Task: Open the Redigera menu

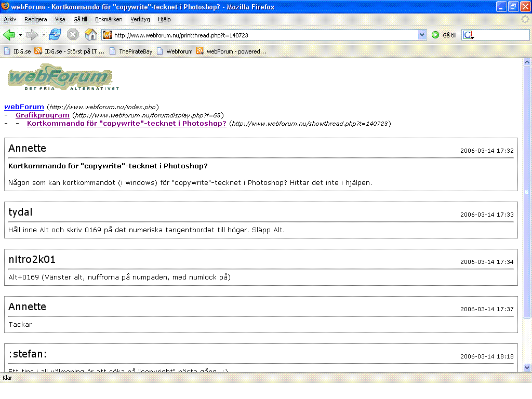Action: coord(36,19)
